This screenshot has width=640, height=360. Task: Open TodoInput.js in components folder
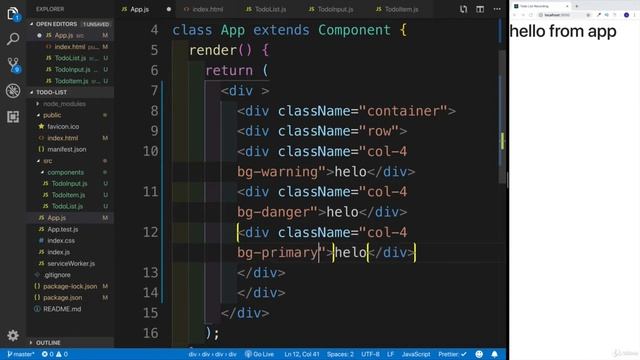pos(69,184)
